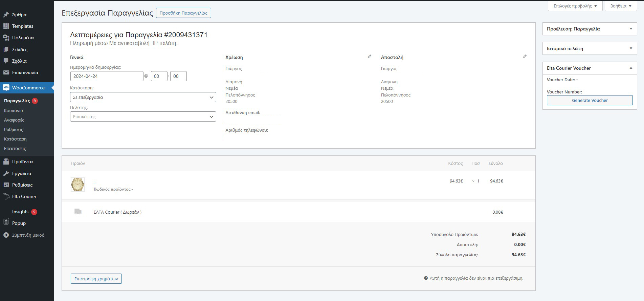
Task: Click the Πολυμέσα media icon in sidebar
Action: click(x=6, y=38)
